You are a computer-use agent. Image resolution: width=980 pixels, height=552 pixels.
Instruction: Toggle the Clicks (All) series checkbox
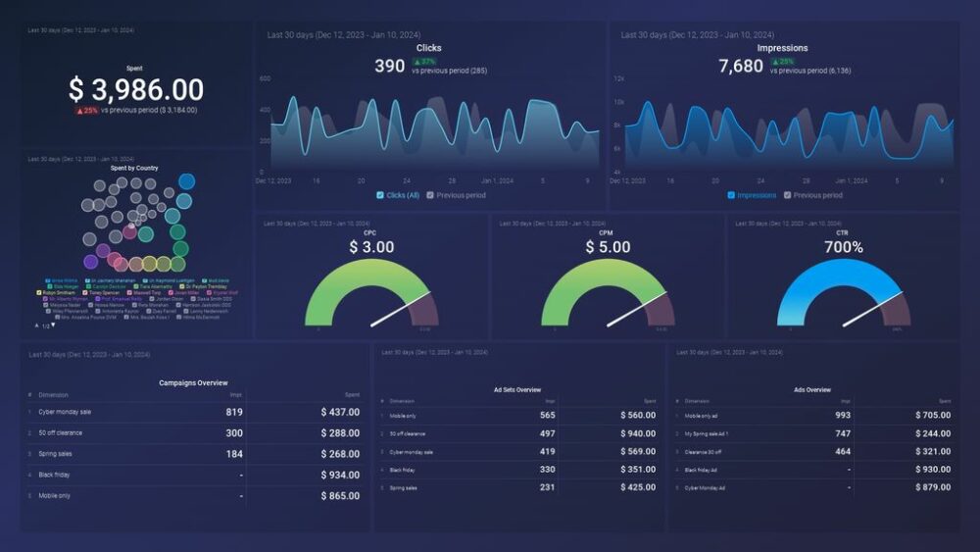[380, 195]
